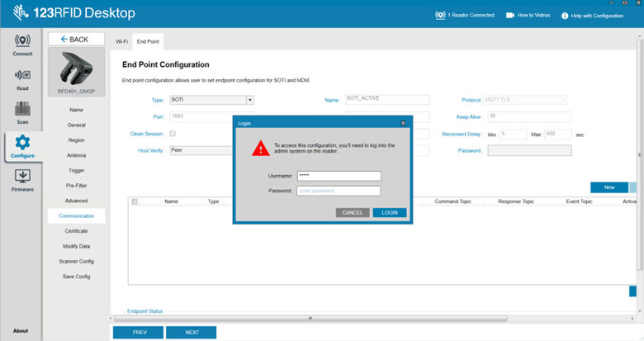
Task: Select the Communication settings item
Action: (77, 215)
